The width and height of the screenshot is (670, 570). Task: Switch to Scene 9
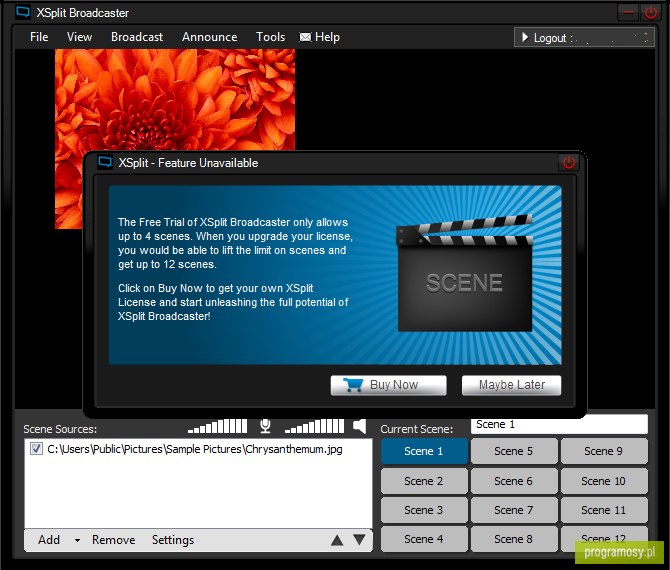tap(604, 451)
